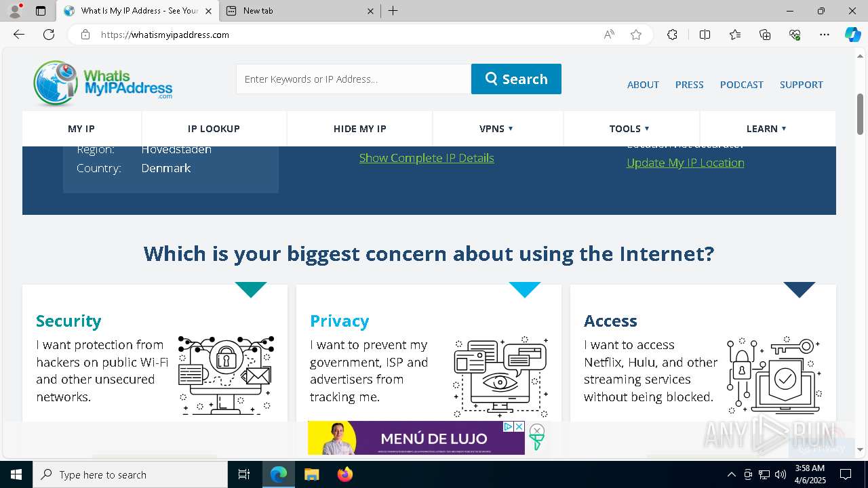Open File Explorer from taskbar
Screen dimensions: 868x488
click(311, 474)
